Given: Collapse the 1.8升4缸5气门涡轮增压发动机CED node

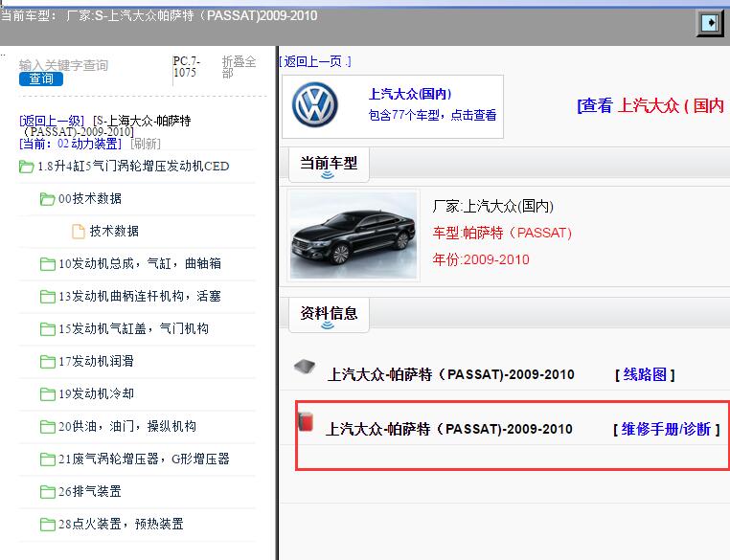Looking at the screenshot, I should pos(133,166).
